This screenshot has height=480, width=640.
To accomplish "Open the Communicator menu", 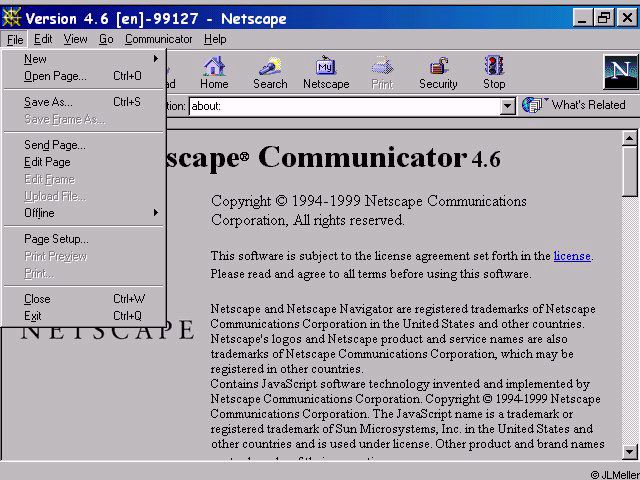I will (158, 39).
